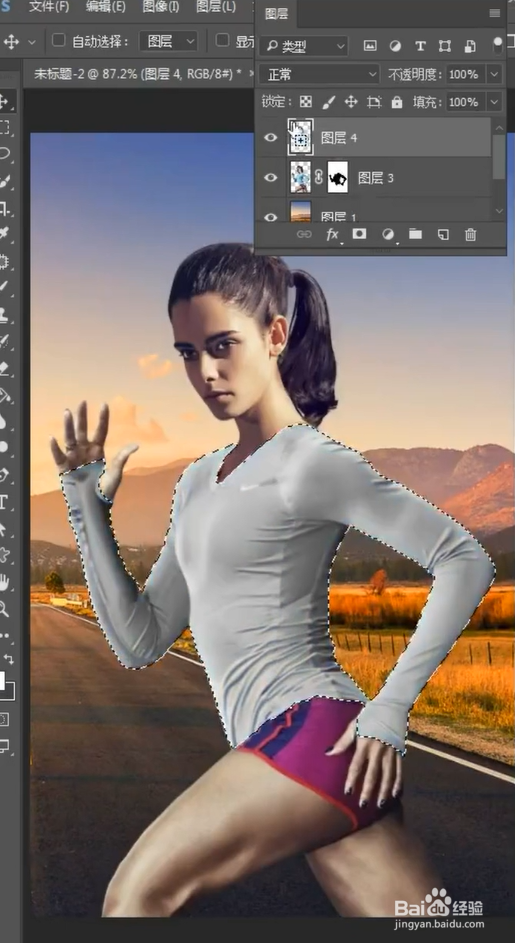Open the 编辑(E) menu
This screenshot has width=515, height=943.
(x=106, y=7)
